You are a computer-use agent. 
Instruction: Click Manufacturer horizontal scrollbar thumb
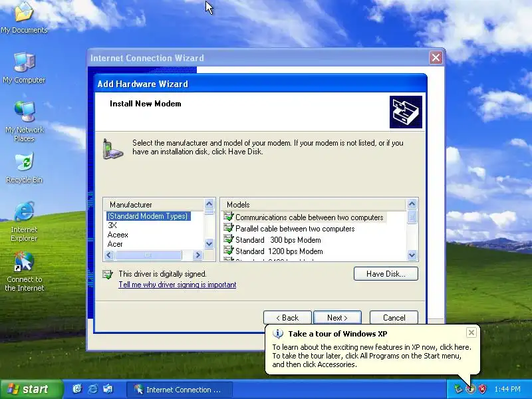pos(148,255)
